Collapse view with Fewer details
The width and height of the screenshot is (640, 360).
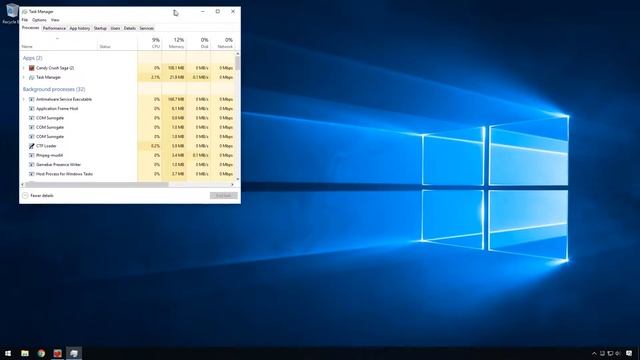(38, 196)
